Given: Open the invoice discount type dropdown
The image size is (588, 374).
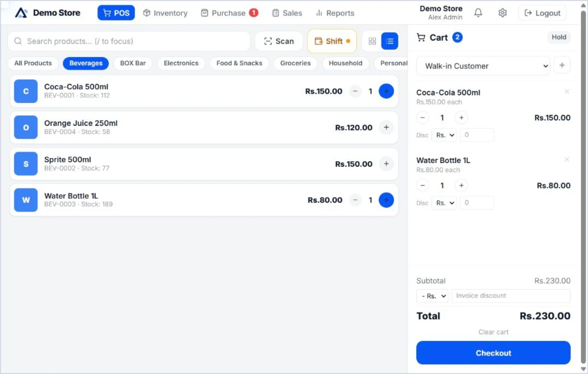Looking at the screenshot, I should point(432,296).
